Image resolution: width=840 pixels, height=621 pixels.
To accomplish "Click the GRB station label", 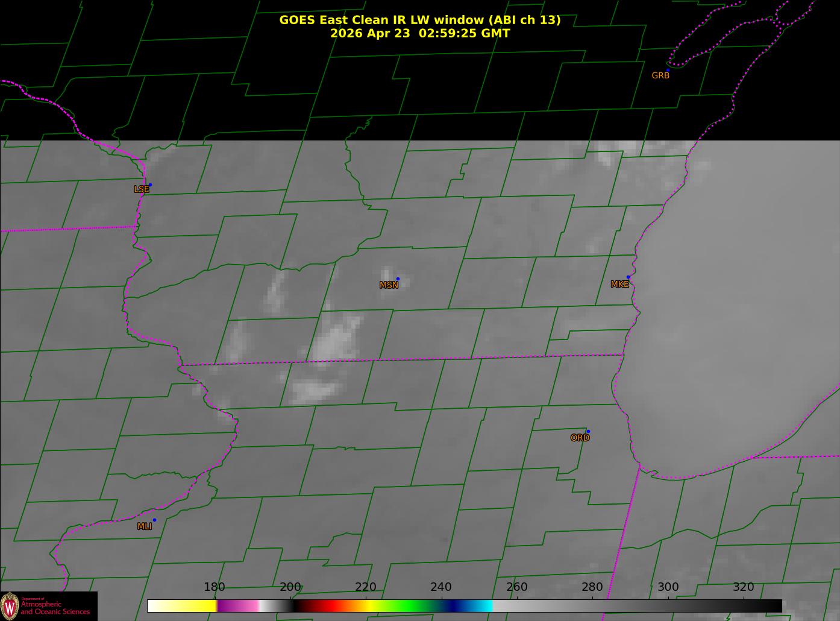I will pyautogui.click(x=660, y=75).
